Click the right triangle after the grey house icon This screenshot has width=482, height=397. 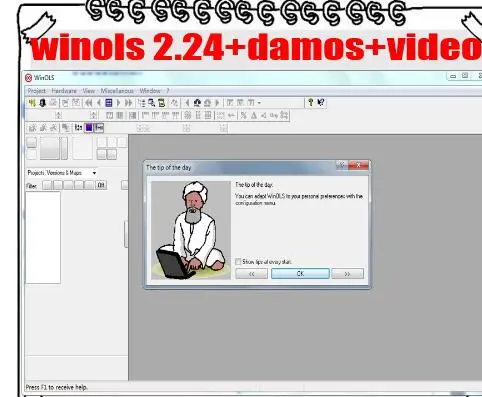pos(217,103)
